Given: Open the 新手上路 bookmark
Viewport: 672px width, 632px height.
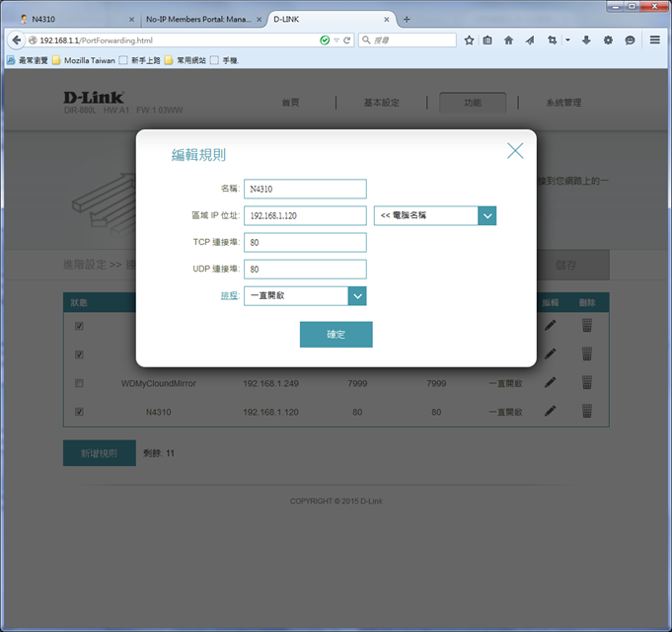Looking at the screenshot, I should 140,60.
